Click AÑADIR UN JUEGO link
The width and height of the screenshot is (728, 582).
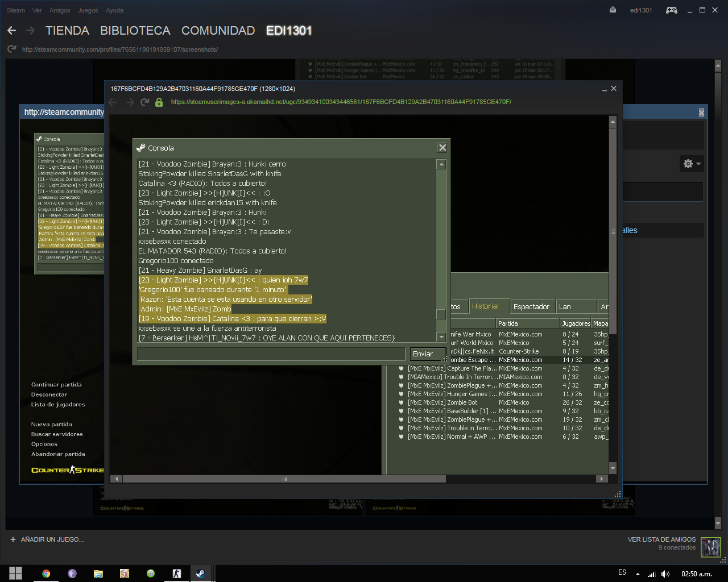pos(52,539)
